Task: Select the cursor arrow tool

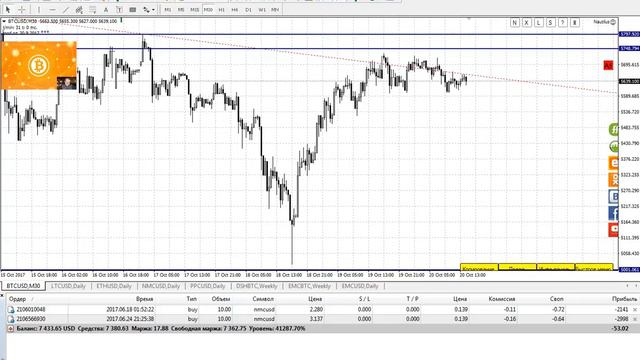Action: [8, 9]
